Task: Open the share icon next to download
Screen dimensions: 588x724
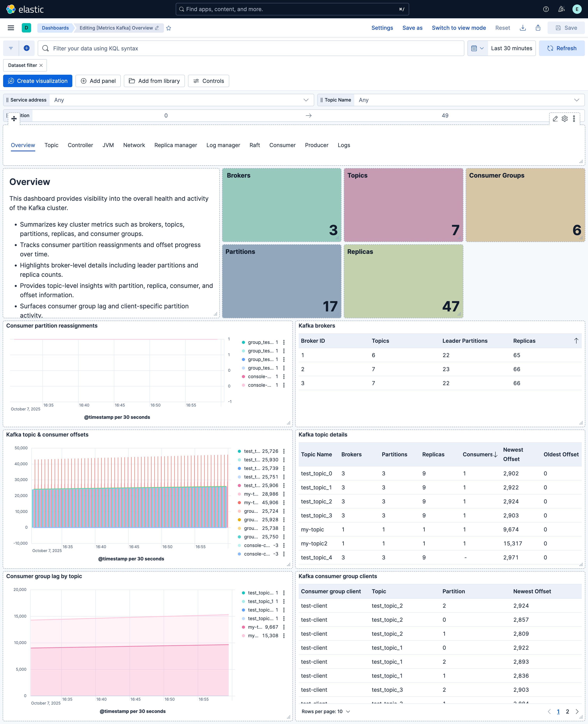Action: pos(538,28)
